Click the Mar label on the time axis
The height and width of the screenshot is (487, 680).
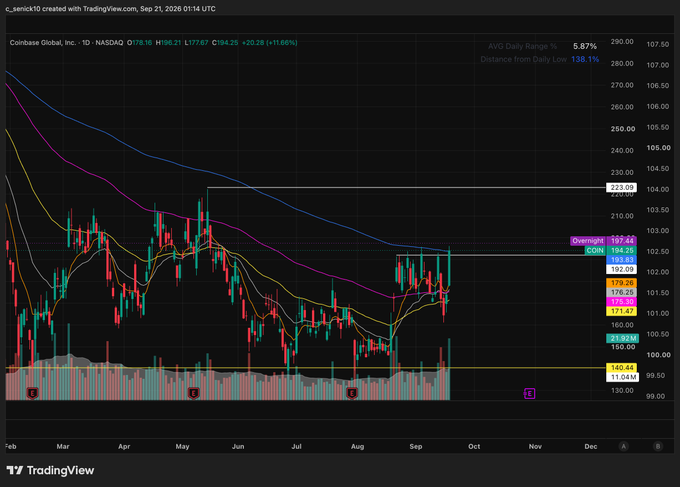(x=63, y=446)
